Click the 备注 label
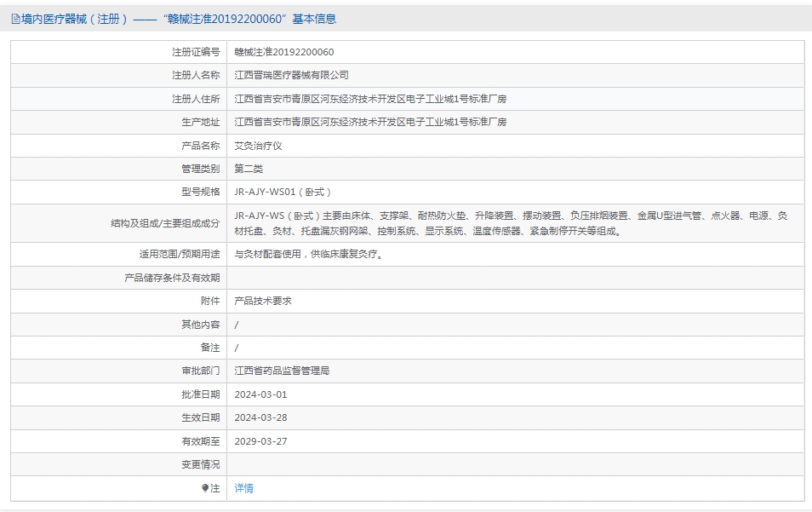 (x=210, y=348)
